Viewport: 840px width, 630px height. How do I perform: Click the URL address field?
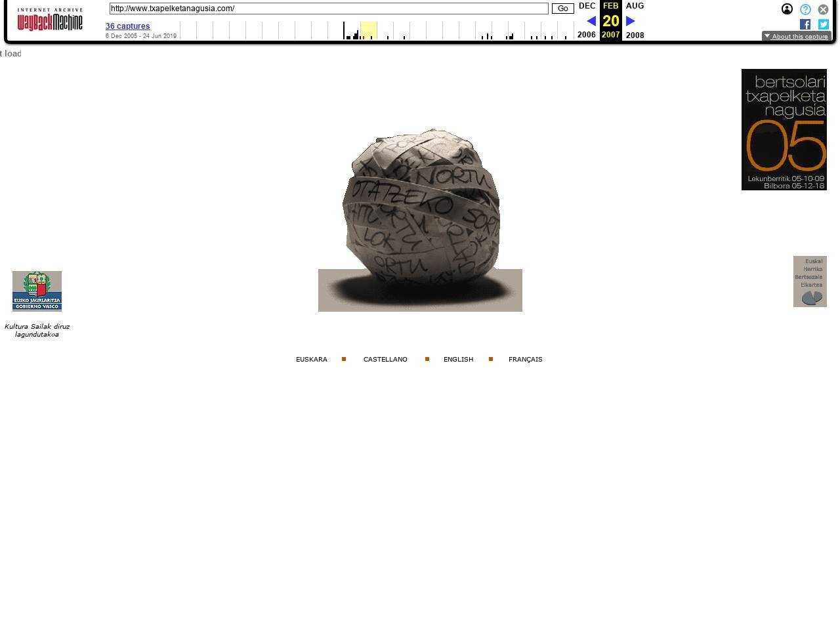click(328, 9)
